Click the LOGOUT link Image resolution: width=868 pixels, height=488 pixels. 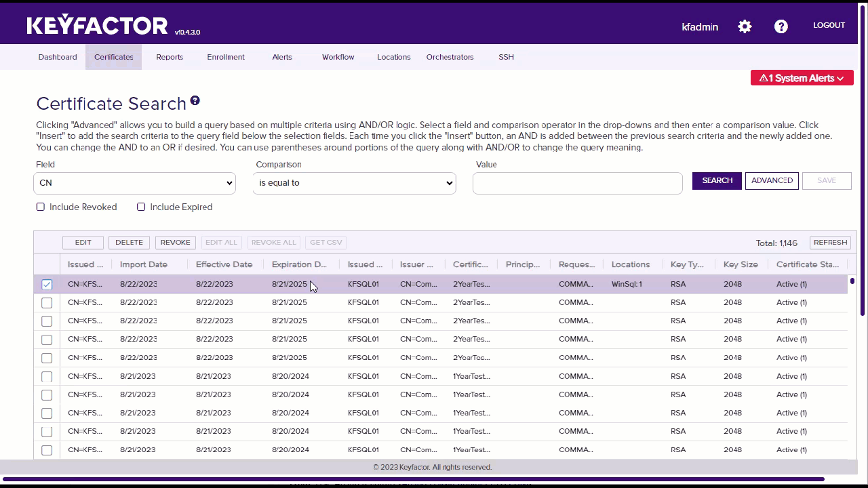tap(829, 25)
